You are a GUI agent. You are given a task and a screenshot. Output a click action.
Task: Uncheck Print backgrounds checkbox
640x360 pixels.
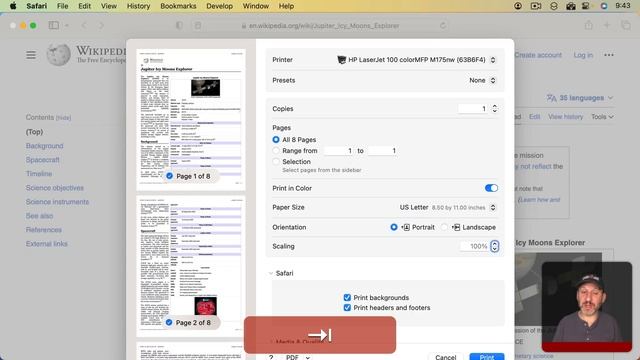click(x=347, y=298)
